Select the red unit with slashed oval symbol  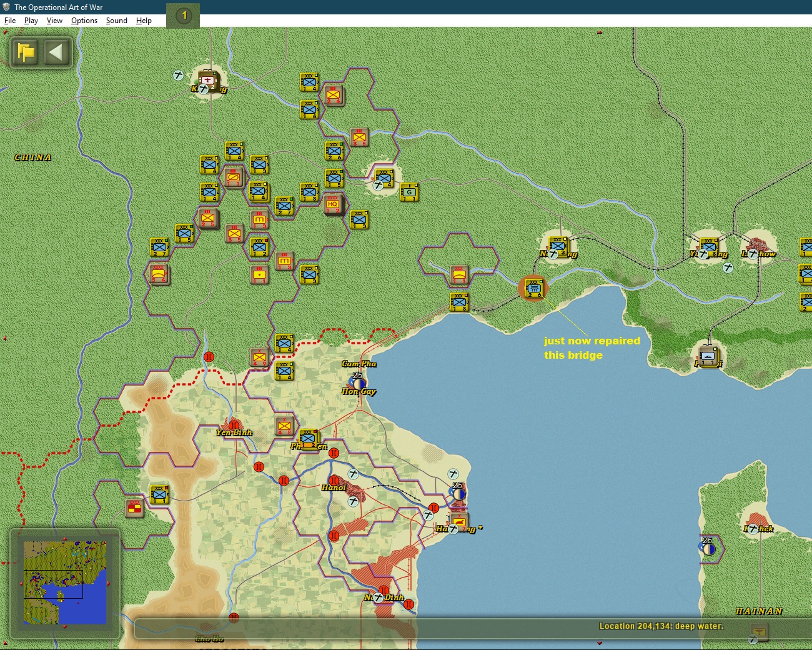[233, 178]
